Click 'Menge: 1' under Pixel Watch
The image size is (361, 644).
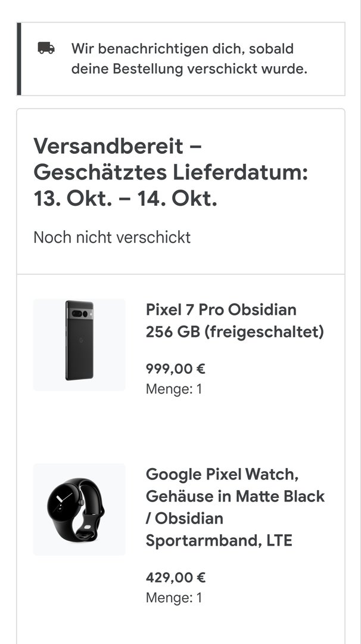point(174,597)
